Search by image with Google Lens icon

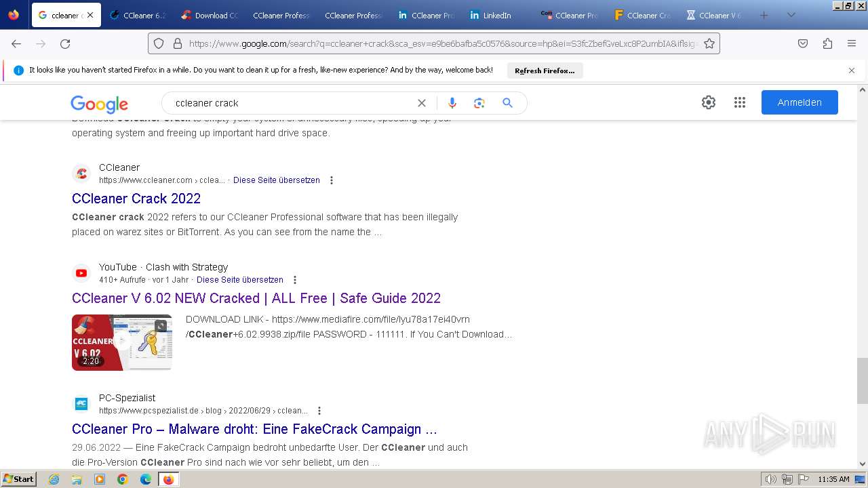[479, 103]
